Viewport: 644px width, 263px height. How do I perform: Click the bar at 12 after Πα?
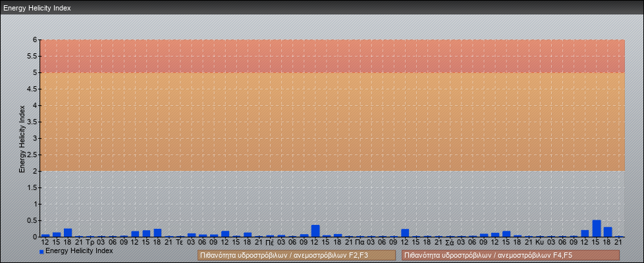405,233
